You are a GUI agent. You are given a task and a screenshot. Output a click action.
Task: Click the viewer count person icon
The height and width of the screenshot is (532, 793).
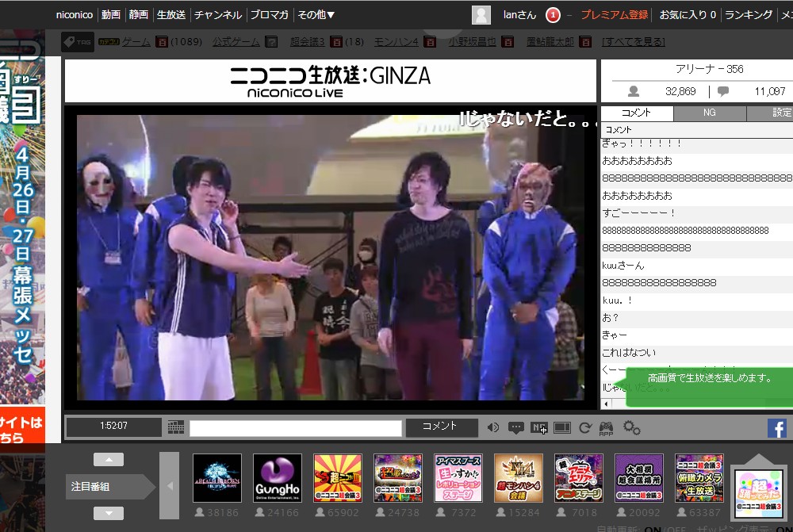(x=633, y=91)
